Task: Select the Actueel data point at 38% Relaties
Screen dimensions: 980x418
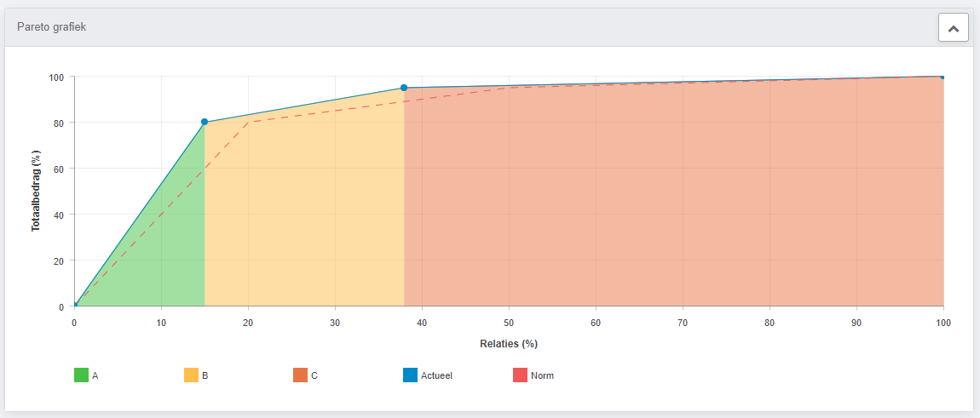Action: pos(404,88)
